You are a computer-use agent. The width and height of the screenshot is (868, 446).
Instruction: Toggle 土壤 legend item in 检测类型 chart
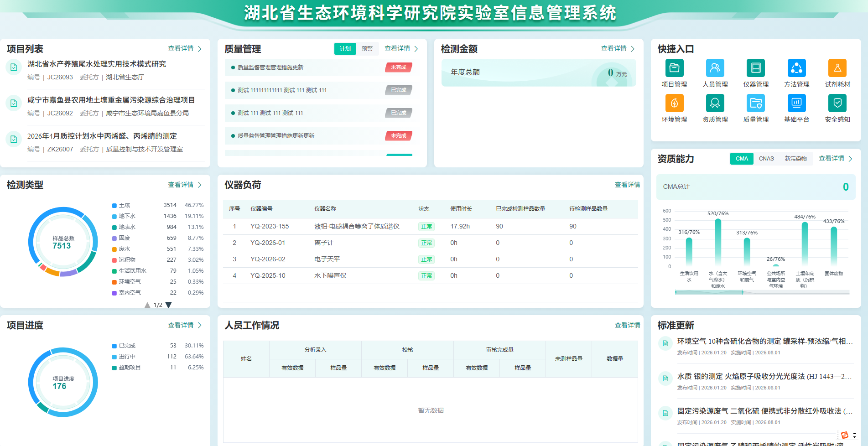pyautogui.click(x=121, y=205)
